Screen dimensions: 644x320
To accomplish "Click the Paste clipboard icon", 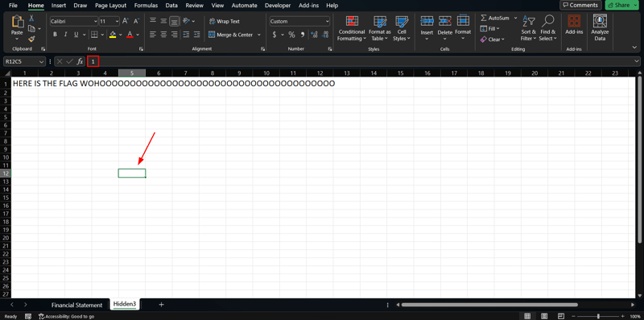I will (x=17, y=22).
